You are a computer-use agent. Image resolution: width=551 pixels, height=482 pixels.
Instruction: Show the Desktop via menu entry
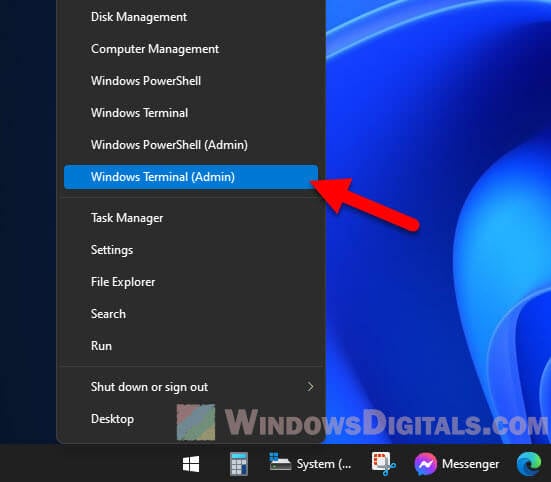point(191,419)
